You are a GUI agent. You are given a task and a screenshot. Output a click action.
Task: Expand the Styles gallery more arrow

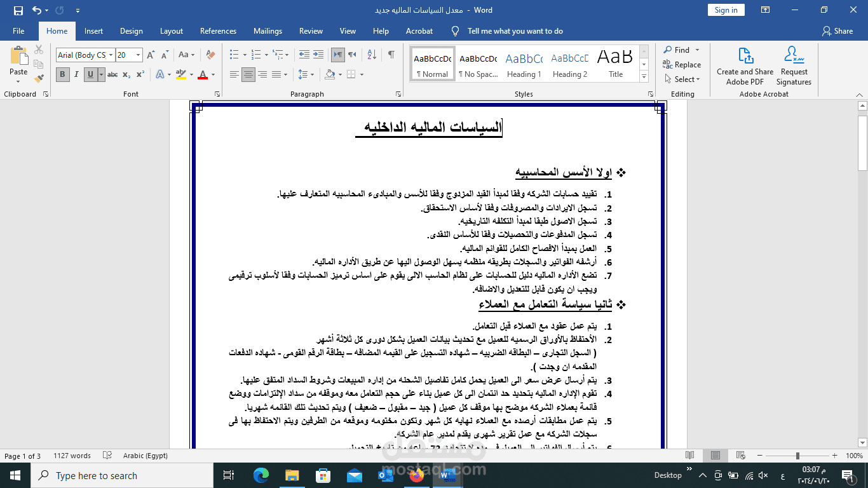pos(644,77)
